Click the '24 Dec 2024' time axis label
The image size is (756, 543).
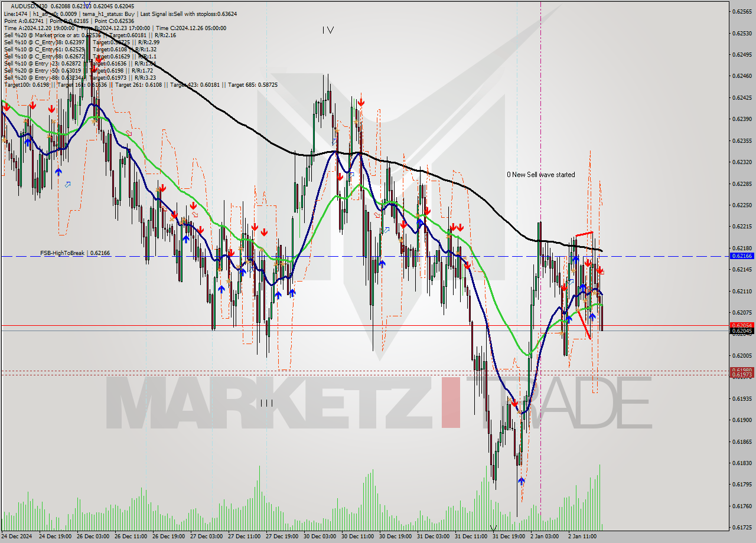coord(18,537)
